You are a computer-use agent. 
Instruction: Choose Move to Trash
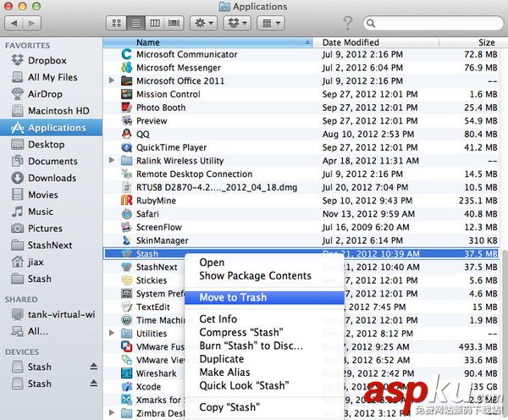tap(264, 297)
